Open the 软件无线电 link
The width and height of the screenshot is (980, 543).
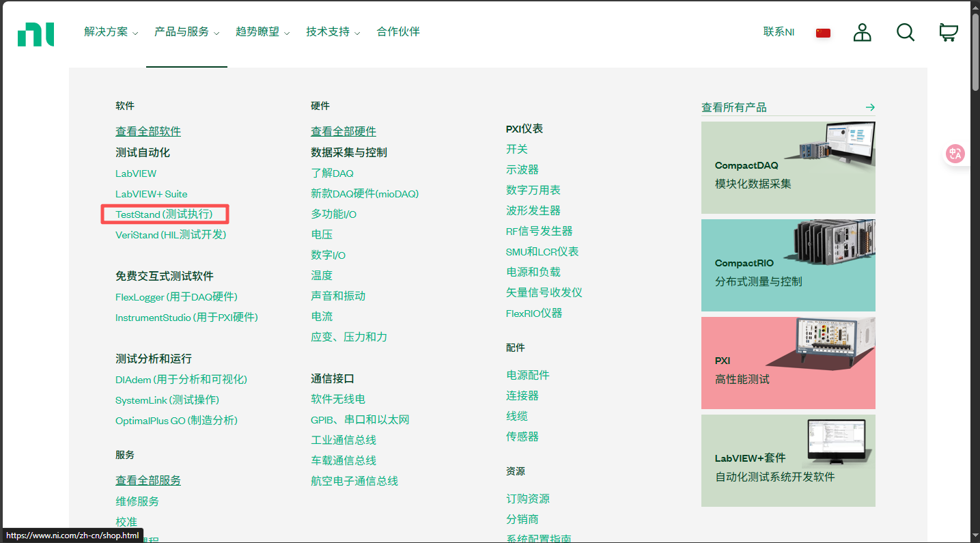tap(338, 399)
